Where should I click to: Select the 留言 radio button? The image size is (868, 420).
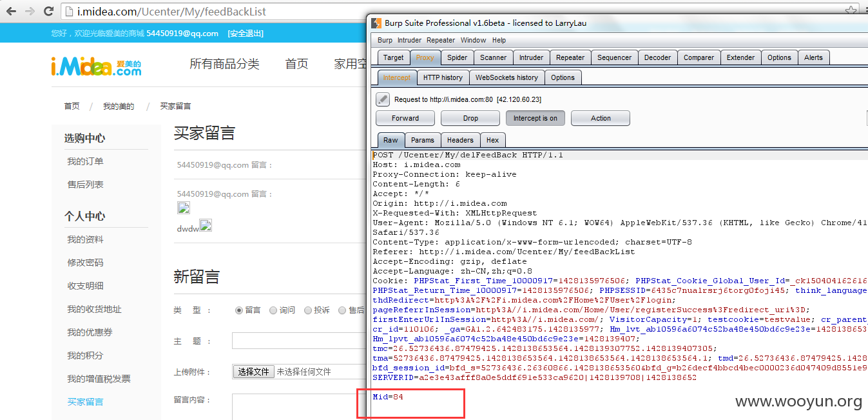[x=239, y=310]
